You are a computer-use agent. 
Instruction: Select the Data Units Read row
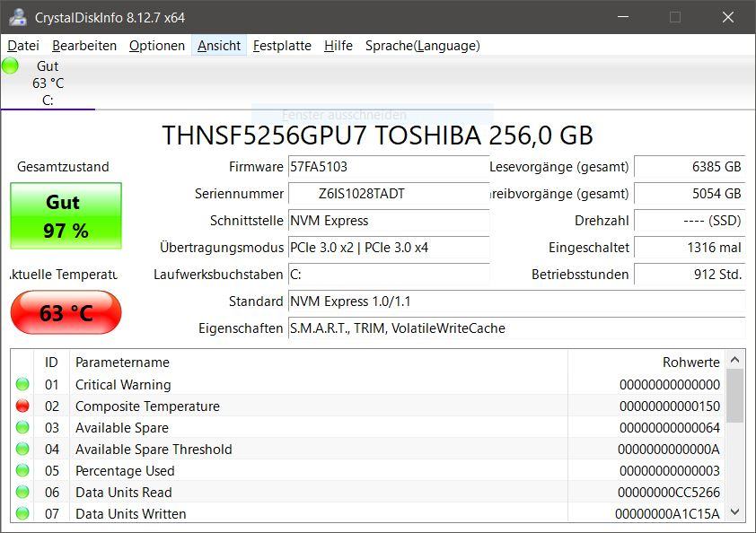(x=368, y=492)
